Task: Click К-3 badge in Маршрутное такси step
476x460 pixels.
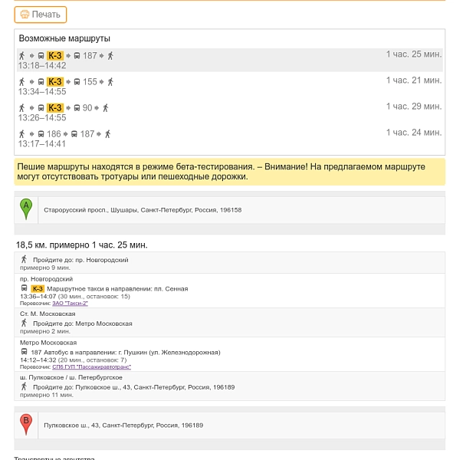Action: click(x=38, y=289)
